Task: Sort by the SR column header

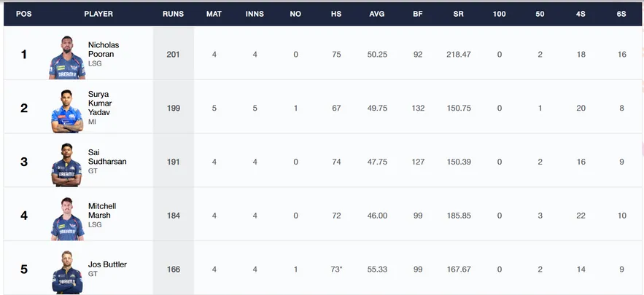Action: (458, 14)
